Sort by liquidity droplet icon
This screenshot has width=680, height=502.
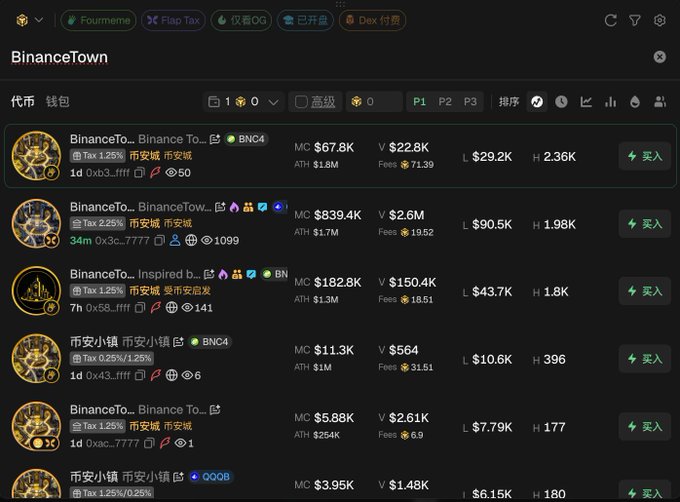click(x=635, y=102)
